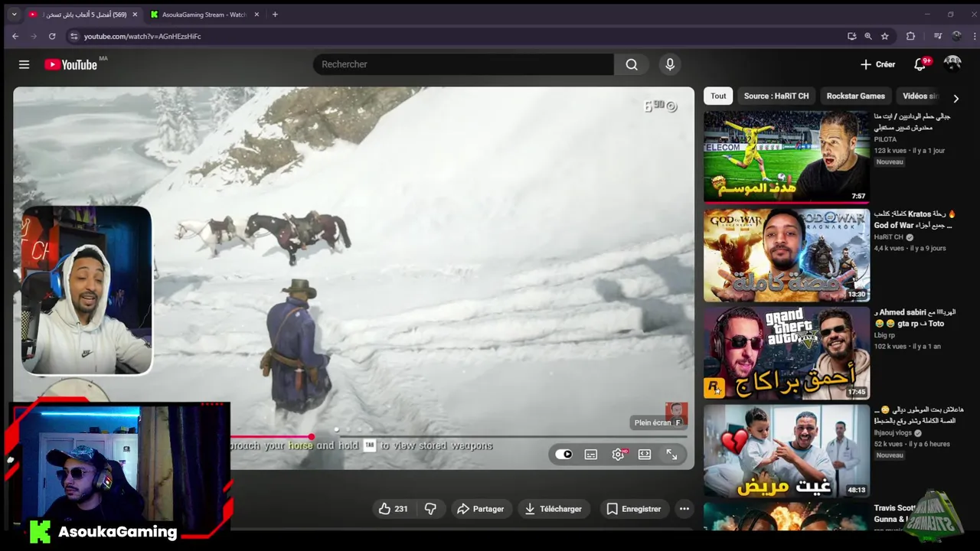980x551 pixels.
Task: Visit the PILOTA channel name
Action: click(x=885, y=139)
